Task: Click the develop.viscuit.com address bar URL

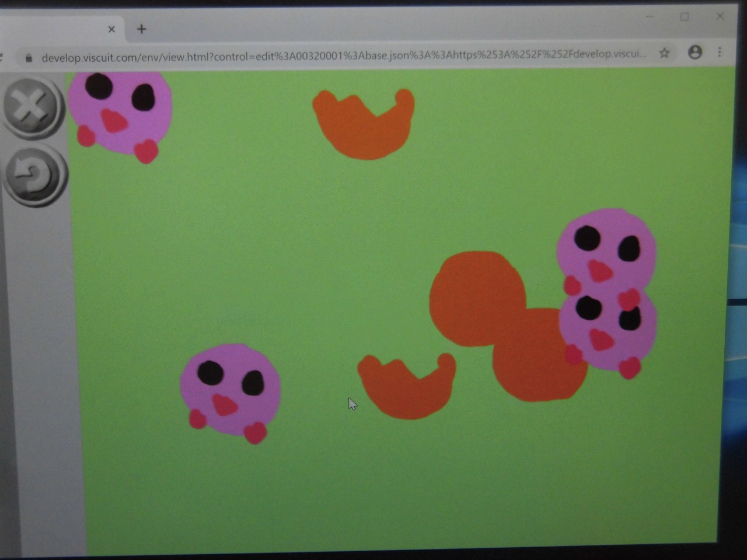Action: pyautogui.click(x=343, y=56)
